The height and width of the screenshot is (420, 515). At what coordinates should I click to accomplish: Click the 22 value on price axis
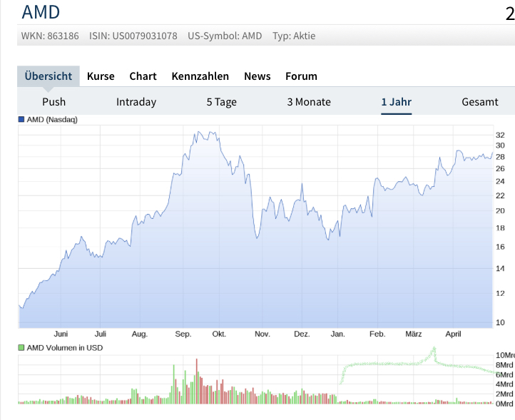click(x=500, y=195)
